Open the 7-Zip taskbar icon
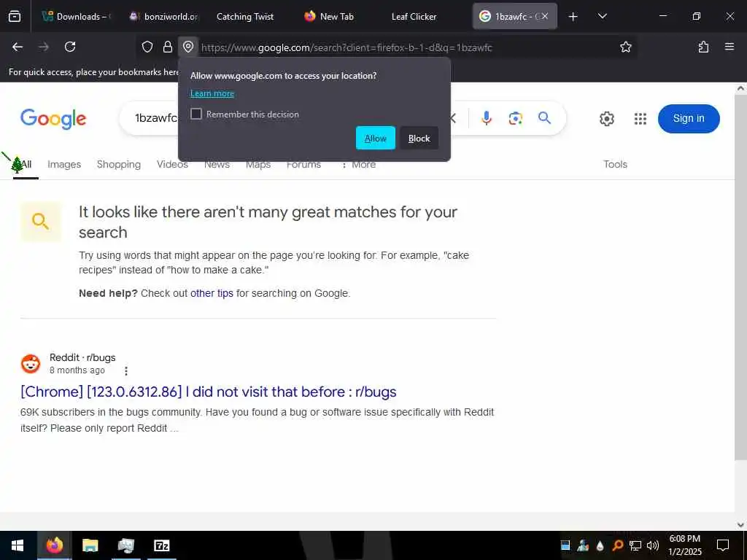The height and width of the screenshot is (560, 747). 161,545
